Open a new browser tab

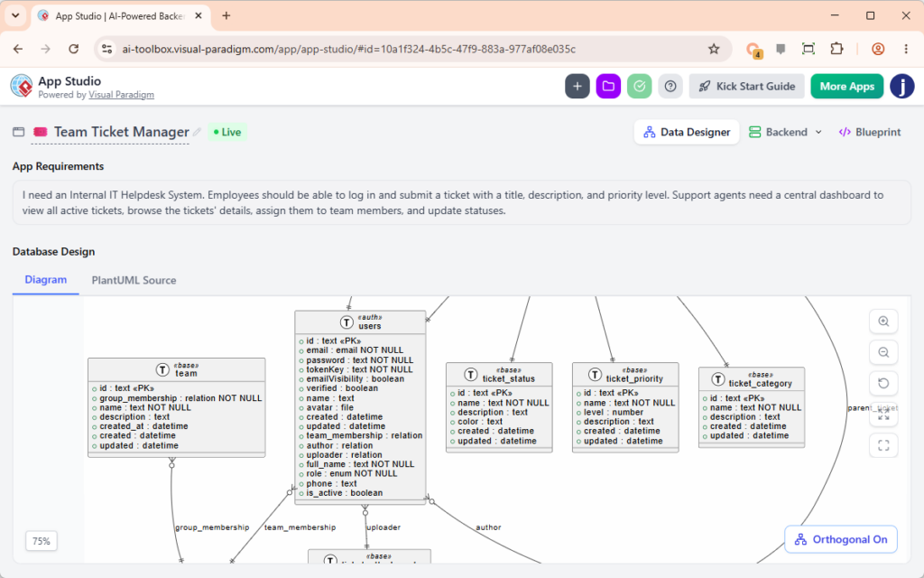click(226, 16)
